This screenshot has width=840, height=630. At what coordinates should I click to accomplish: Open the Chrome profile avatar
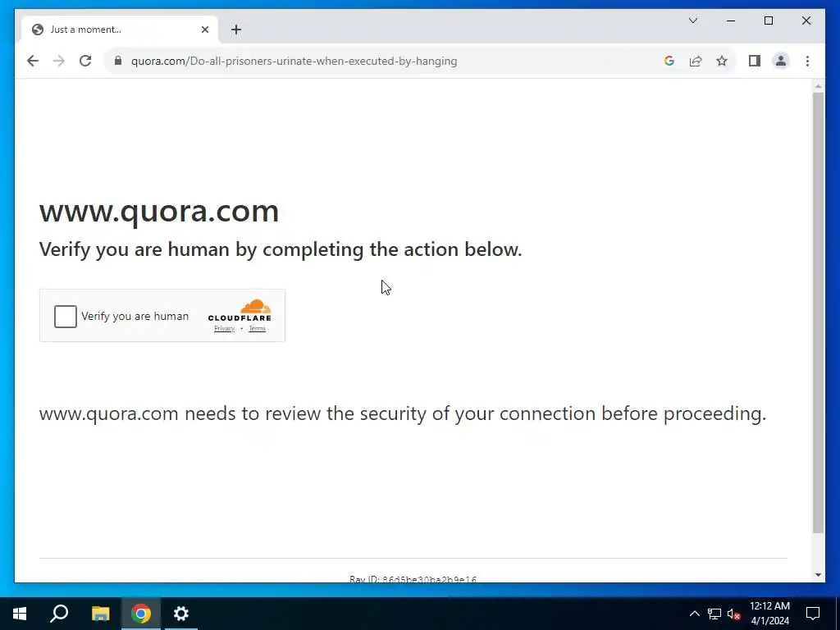(781, 61)
